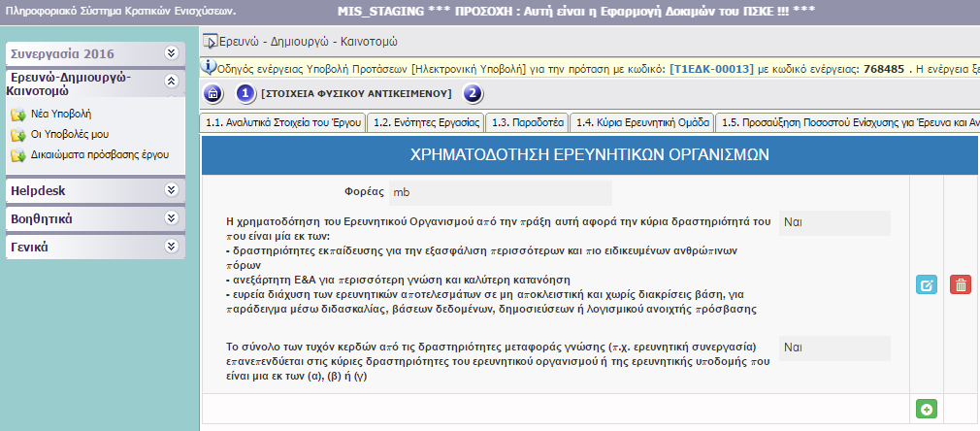Click the folder icon next to Νέα Υποβολή
980x431 pixels.
pyautogui.click(x=17, y=115)
